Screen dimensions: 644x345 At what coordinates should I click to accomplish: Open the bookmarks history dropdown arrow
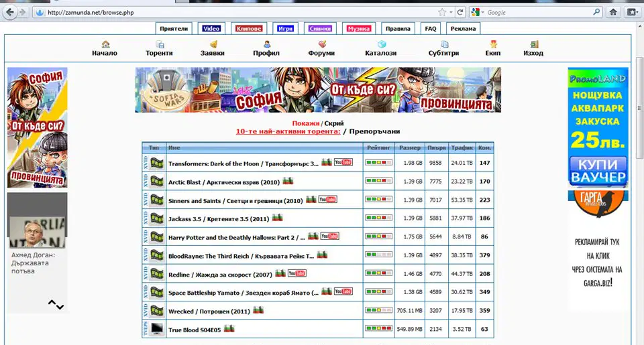click(451, 12)
